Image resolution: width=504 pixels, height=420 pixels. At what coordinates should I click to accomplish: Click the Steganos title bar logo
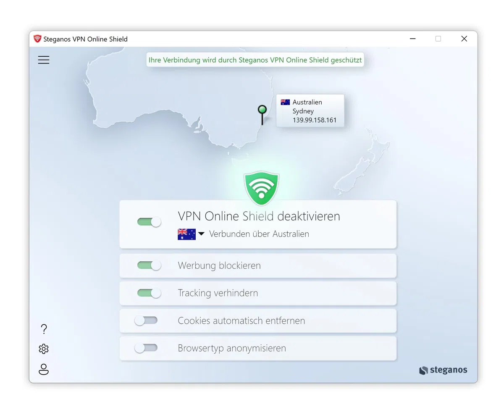[37, 39]
